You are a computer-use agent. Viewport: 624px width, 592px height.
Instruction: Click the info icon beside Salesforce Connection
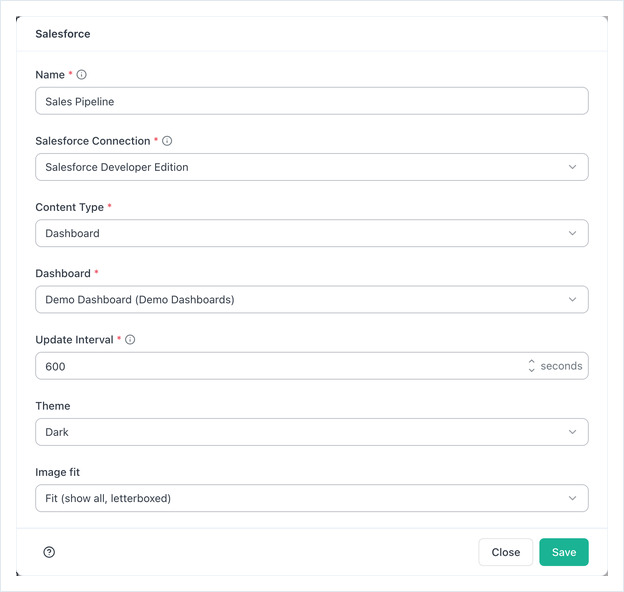click(x=167, y=141)
